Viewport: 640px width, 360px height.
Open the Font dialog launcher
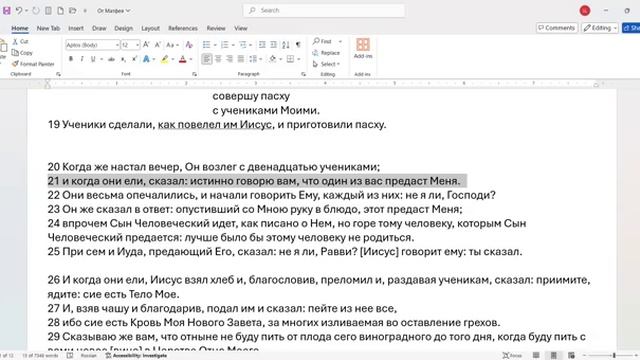tap(194, 74)
